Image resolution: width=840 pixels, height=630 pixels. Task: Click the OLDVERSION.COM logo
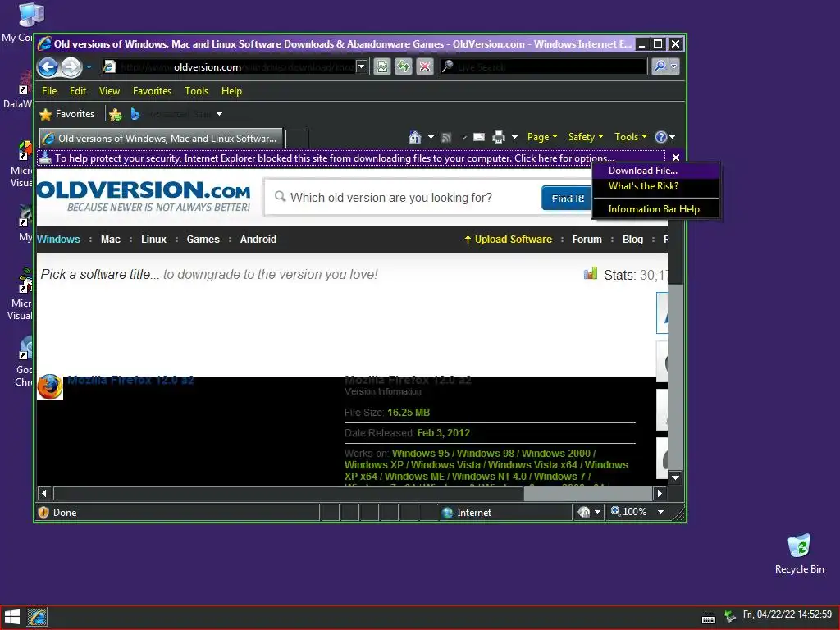coord(144,196)
